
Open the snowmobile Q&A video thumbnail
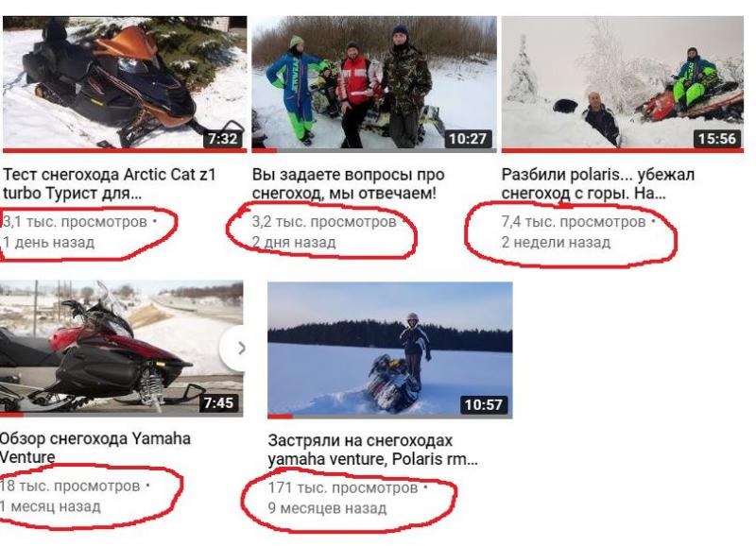pyautogui.click(x=374, y=83)
